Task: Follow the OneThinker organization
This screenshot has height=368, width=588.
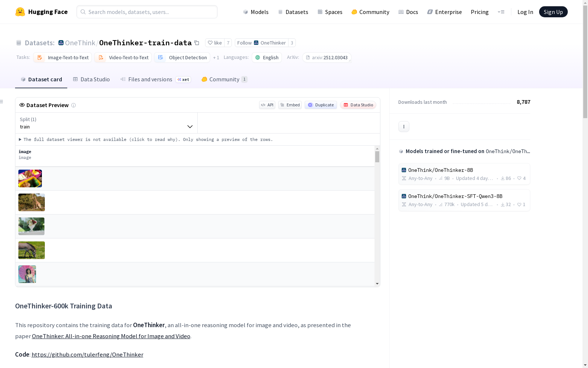Action: (x=262, y=43)
